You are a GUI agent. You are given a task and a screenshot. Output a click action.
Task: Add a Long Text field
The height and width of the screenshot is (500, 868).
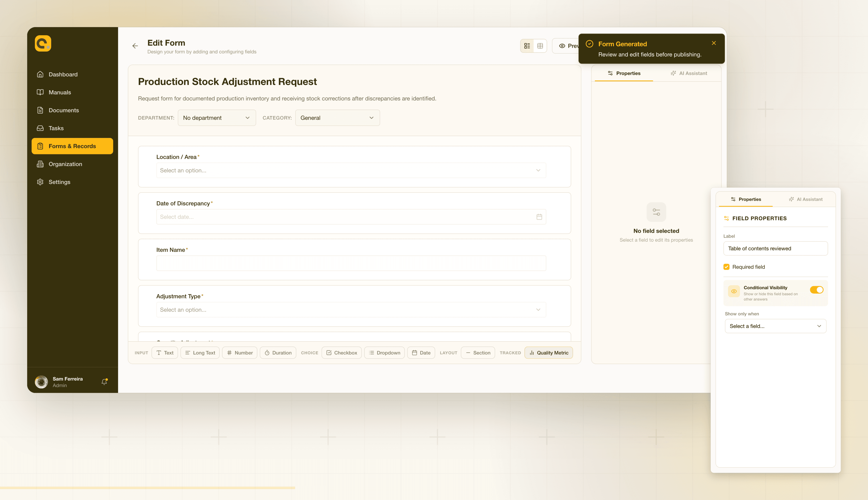pos(200,353)
